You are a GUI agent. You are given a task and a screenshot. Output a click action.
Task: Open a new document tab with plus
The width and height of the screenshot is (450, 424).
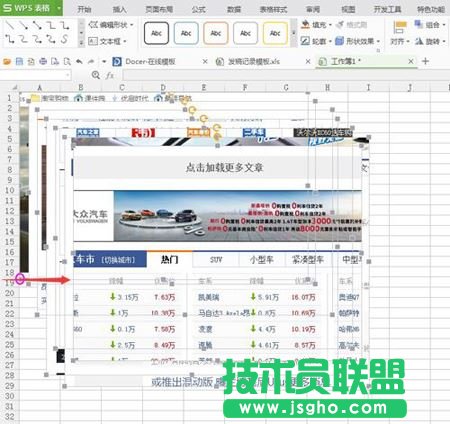point(425,61)
